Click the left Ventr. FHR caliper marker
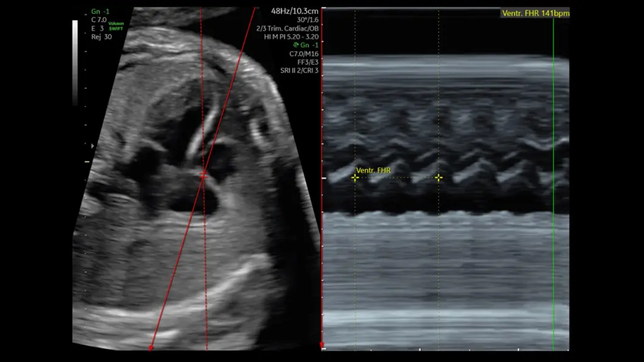 coord(355,178)
